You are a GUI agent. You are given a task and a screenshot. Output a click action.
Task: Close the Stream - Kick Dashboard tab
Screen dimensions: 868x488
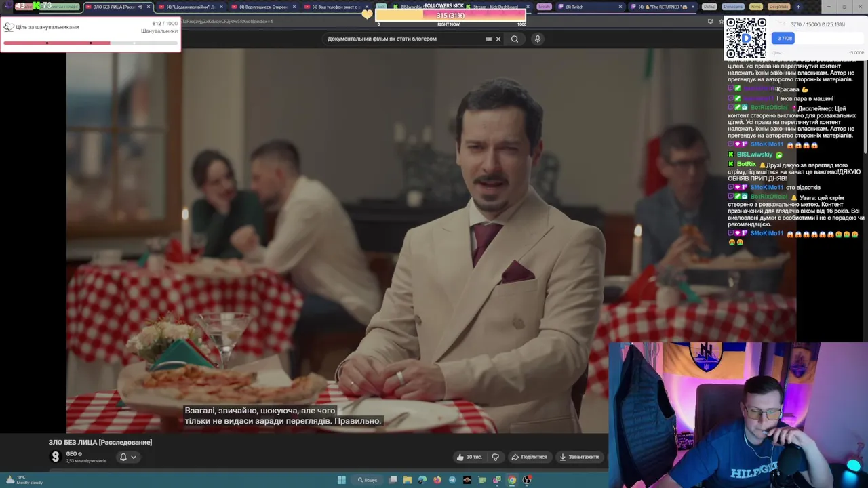(528, 7)
